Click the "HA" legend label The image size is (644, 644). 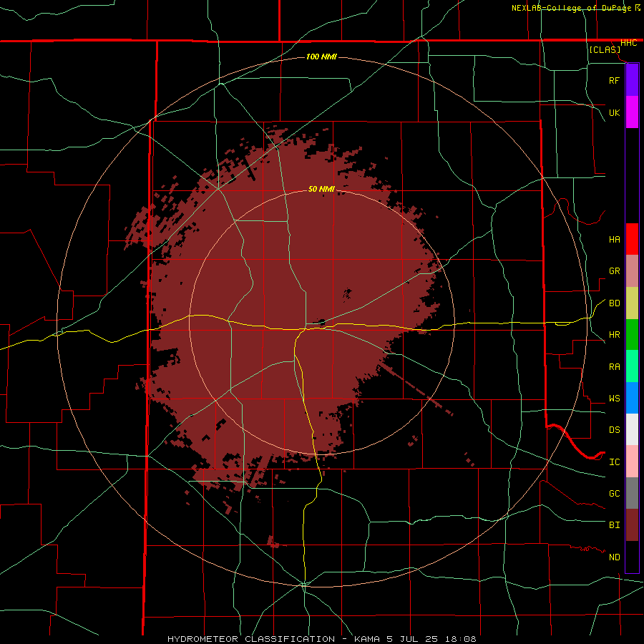(614, 240)
